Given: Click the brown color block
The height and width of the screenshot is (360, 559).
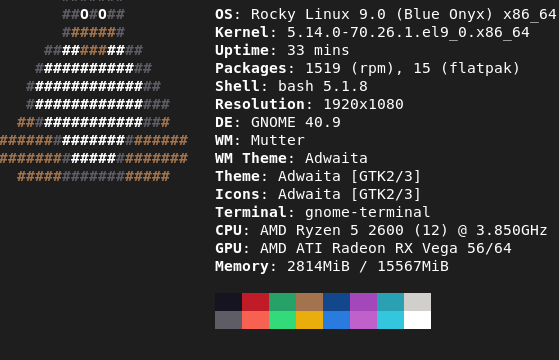Looking at the screenshot, I should coord(309,302).
